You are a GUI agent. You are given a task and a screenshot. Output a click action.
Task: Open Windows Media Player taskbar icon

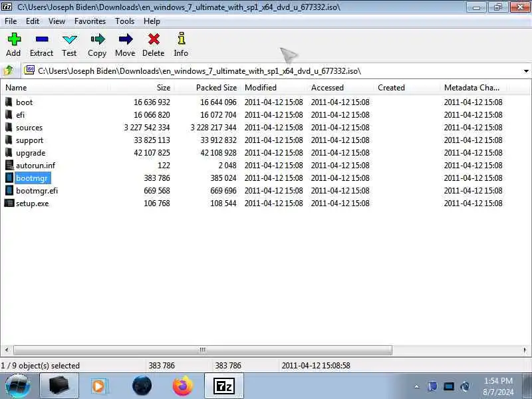tap(99, 386)
